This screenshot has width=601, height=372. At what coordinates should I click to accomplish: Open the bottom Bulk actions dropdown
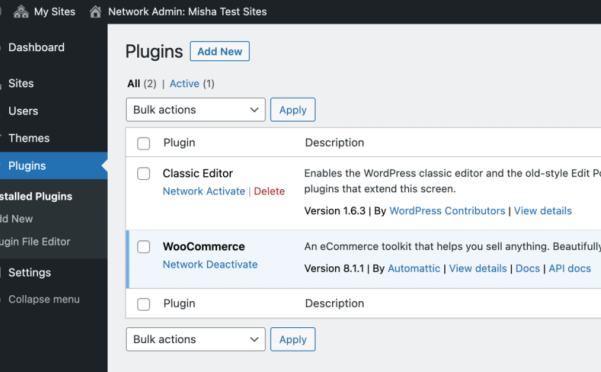point(195,339)
